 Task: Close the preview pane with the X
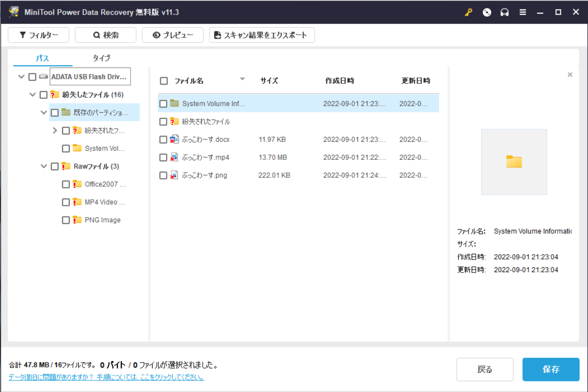[x=570, y=75]
